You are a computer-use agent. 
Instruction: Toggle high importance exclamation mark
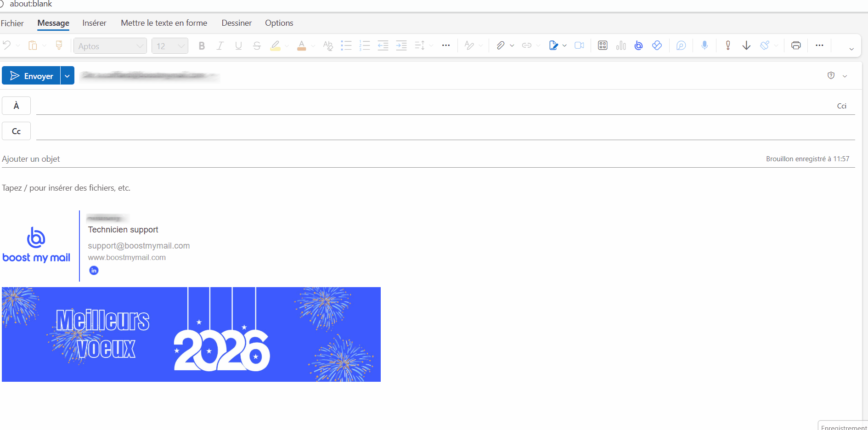[x=728, y=45]
